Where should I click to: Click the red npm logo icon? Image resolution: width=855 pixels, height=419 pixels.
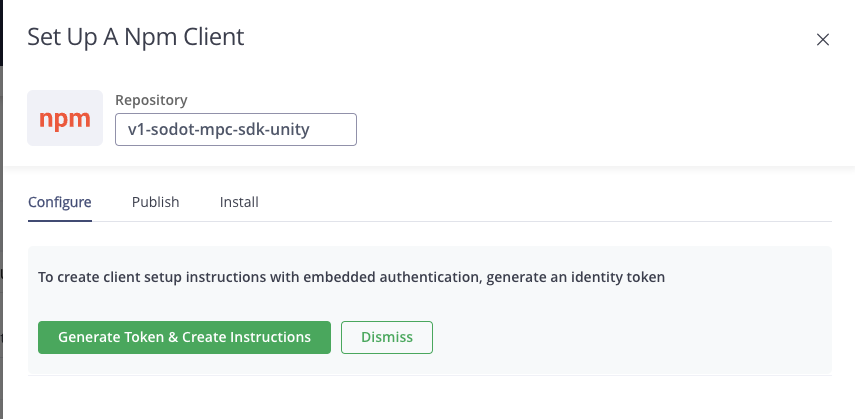click(65, 119)
